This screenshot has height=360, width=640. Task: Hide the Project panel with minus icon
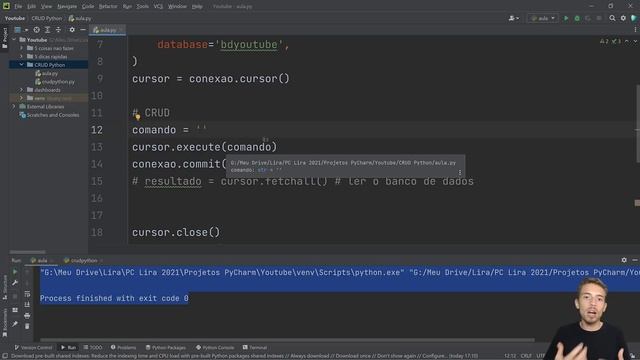(82, 30)
